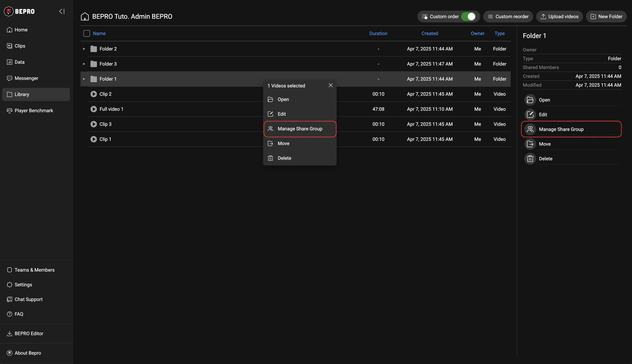Screen dimensions: 632x364
Task: Open Player Benchmark in sidebar
Action: coord(33,111)
